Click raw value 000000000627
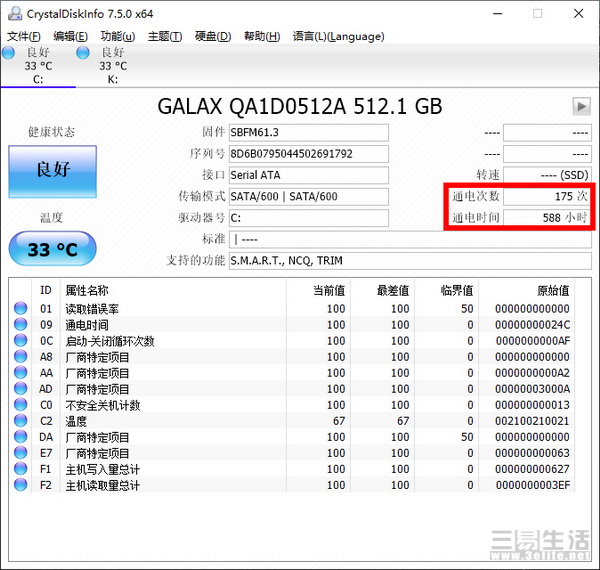This screenshot has height=570, width=600. [532, 469]
